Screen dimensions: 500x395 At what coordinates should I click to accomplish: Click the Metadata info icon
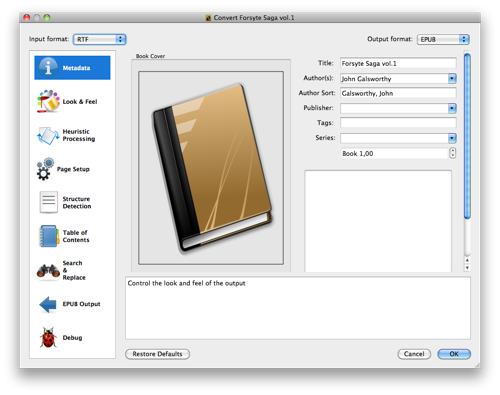point(48,68)
